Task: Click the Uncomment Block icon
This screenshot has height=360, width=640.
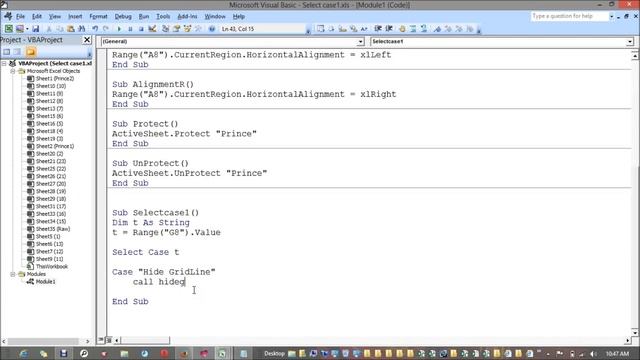Action: point(424,29)
